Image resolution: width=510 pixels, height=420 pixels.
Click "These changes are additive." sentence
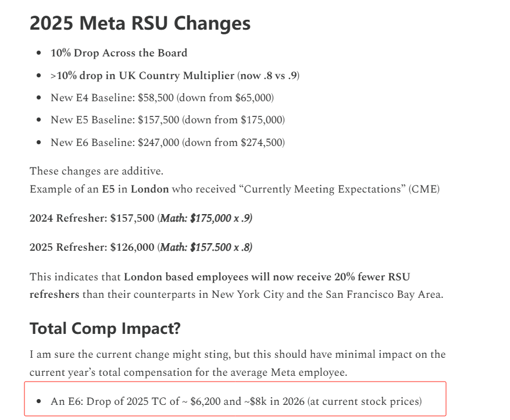(x=97, y=171)
